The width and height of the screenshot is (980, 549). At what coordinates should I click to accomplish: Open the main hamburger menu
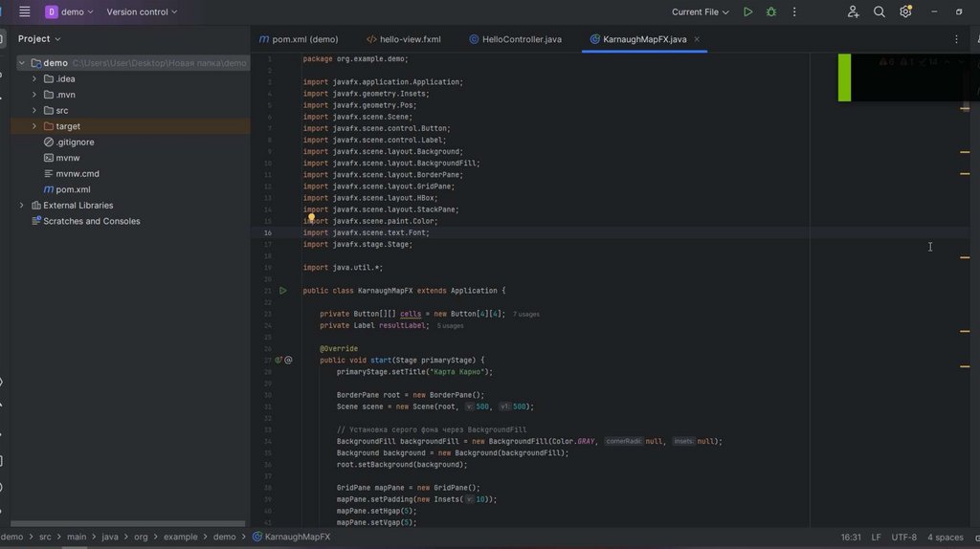(24, 12)
